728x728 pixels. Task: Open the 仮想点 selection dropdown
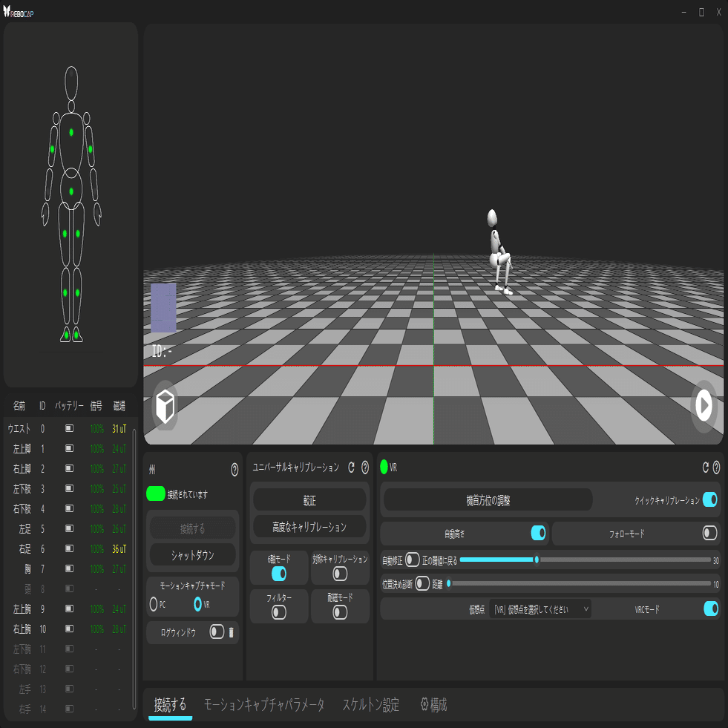[541, 609]
